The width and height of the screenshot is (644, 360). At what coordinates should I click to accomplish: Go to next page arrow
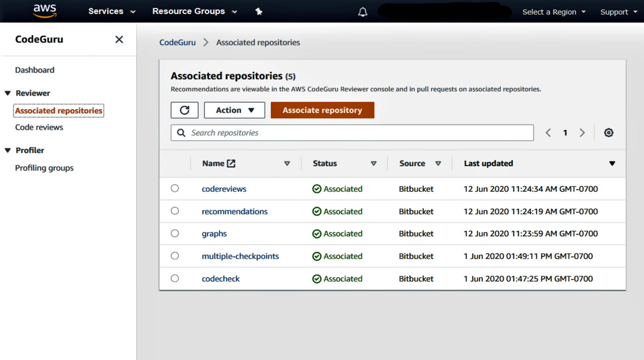(582, 133)
